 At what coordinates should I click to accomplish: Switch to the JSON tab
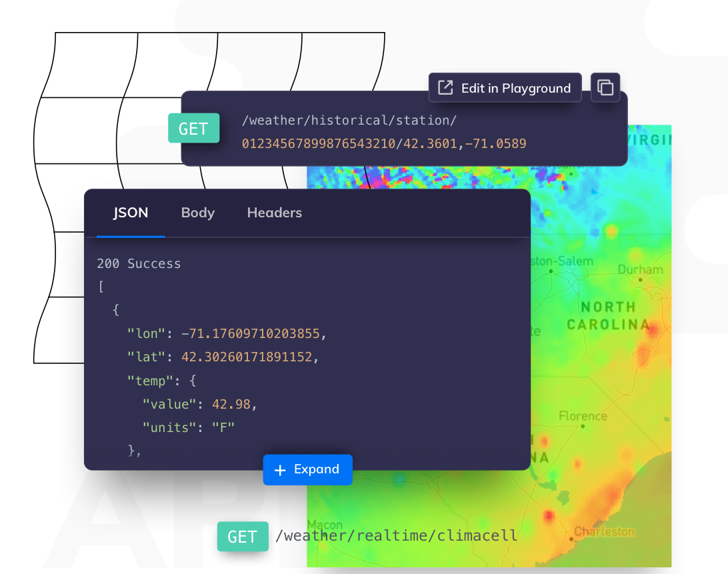131,213
